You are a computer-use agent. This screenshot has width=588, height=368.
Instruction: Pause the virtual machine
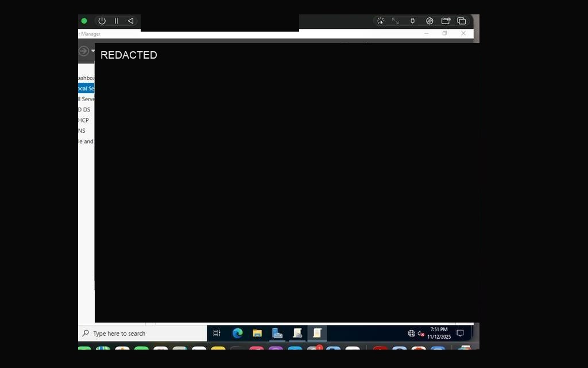click(117, 21)
